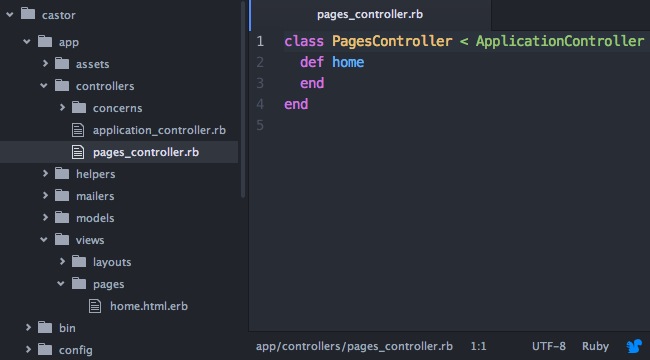Select the mailers folder label
The width and height of the screenshot is (650, 360).
tap(95, 196)
